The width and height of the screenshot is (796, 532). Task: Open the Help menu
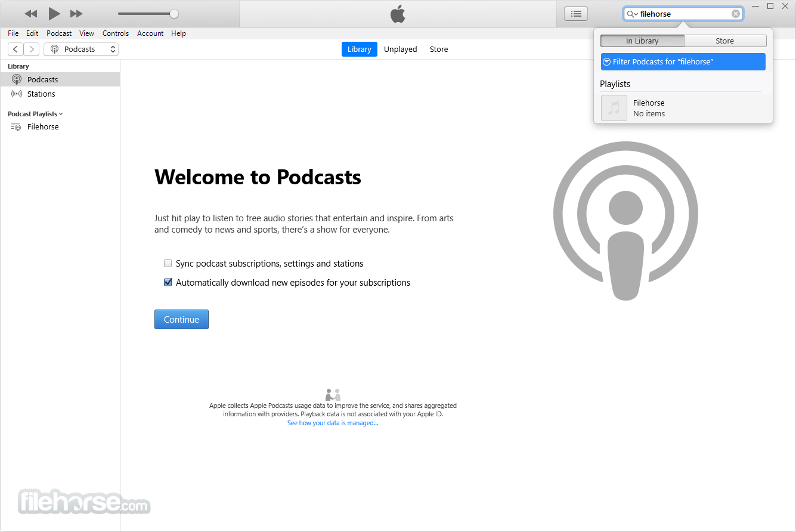178,33
